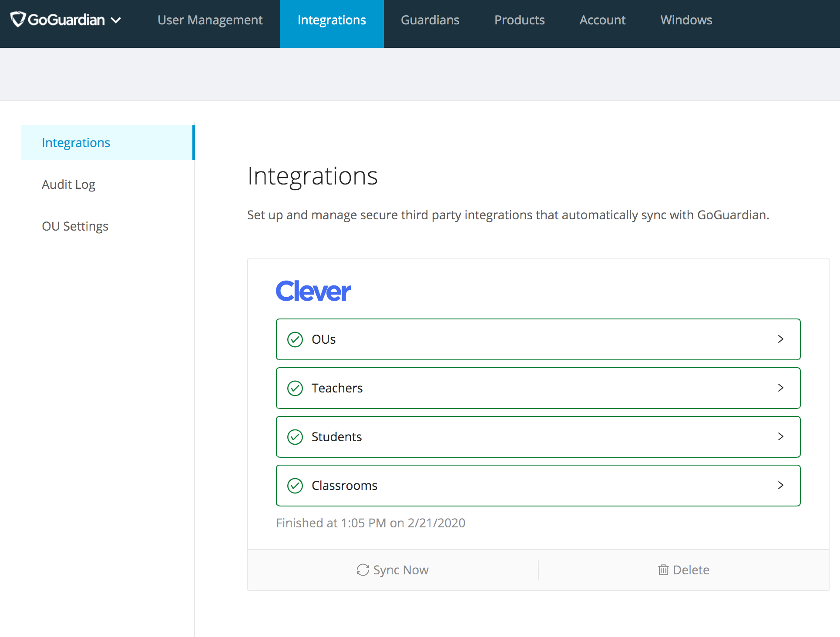Click the green checkmark beside Students
This screenshot has height=637, width=840.
295,437
